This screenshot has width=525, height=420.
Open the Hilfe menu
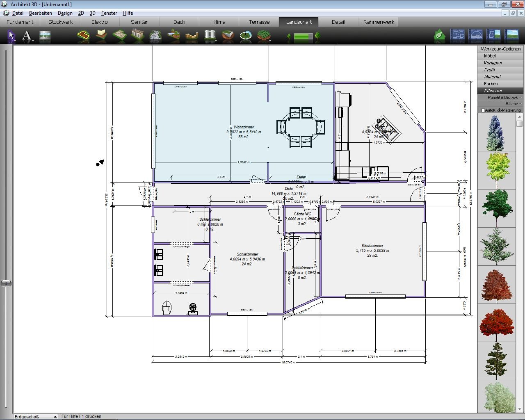tap(128, 13)
